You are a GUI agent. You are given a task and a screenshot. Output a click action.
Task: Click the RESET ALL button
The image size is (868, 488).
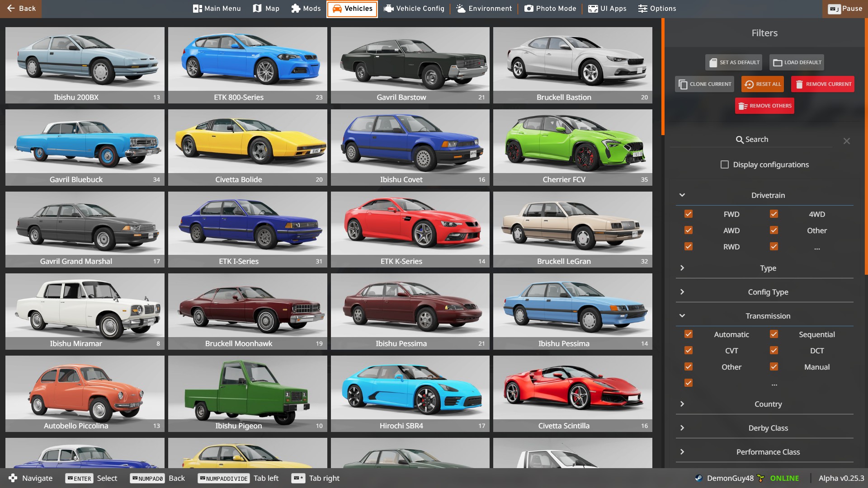pyautogui.click(x=763, y=84)
